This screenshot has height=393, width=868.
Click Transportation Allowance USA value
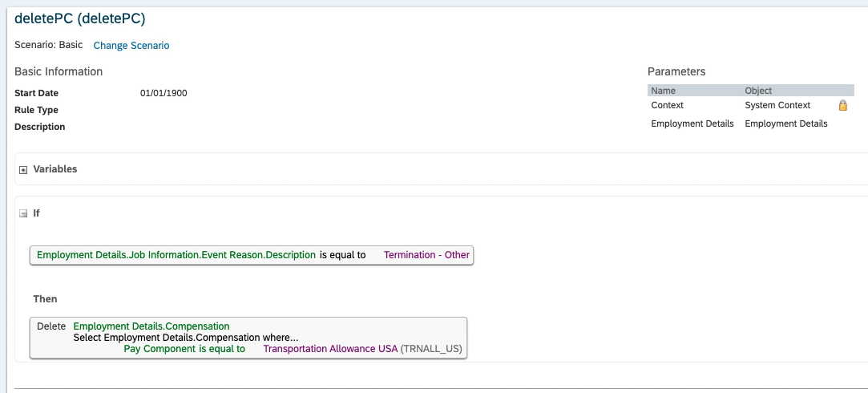(330, 349)
